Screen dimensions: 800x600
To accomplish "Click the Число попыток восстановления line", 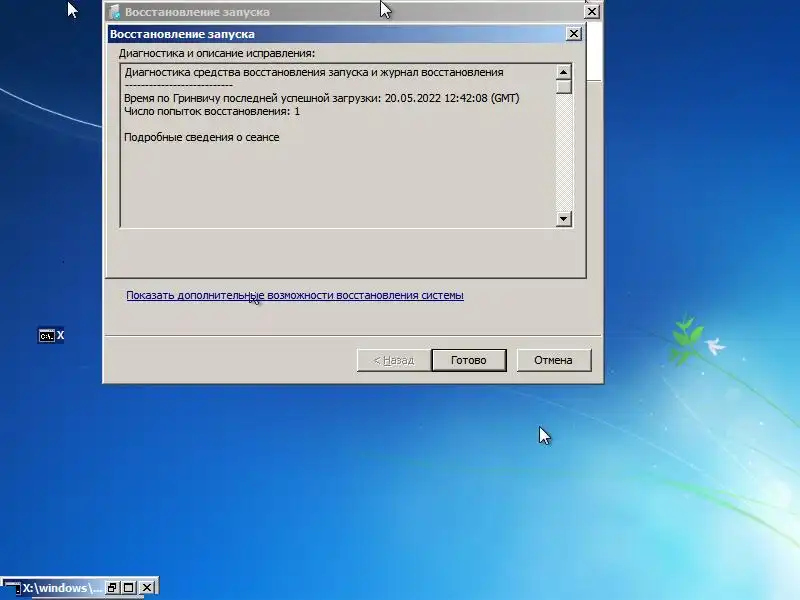I will pos(212,111).
